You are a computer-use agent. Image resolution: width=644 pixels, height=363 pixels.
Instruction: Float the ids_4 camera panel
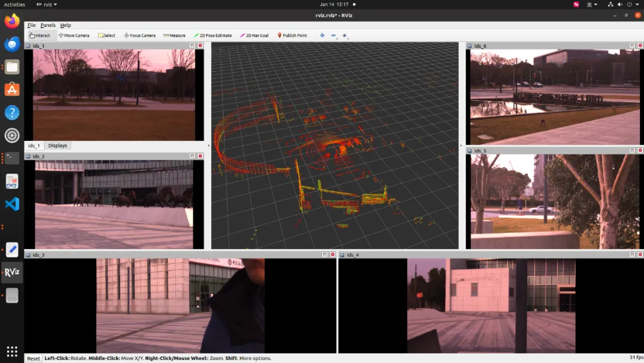[632, 255]
